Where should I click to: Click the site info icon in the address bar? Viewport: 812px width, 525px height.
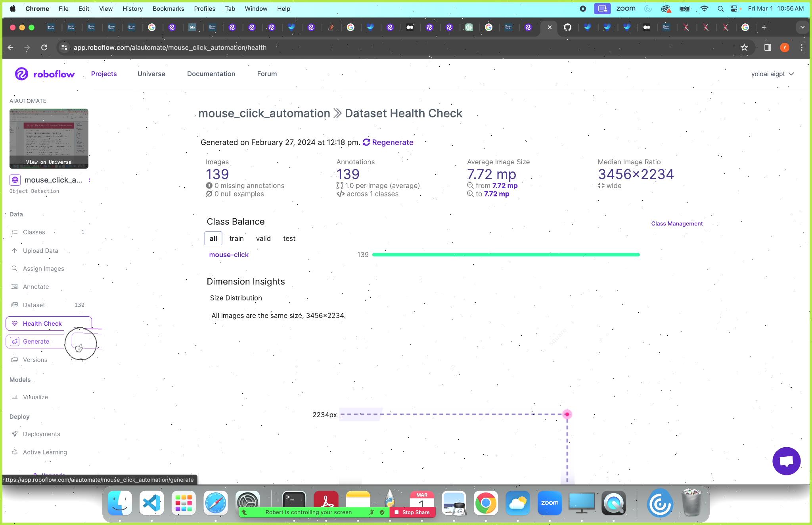pyautogui.click(x=64, y=48)
